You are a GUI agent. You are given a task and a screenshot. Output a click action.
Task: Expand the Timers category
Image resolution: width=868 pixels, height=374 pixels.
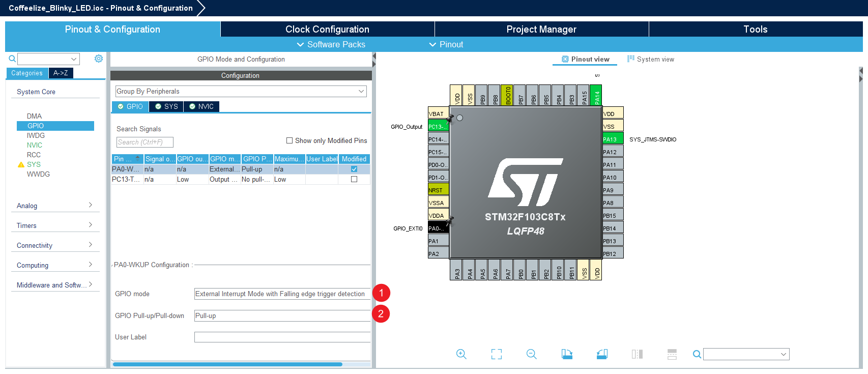pos(54,225)
